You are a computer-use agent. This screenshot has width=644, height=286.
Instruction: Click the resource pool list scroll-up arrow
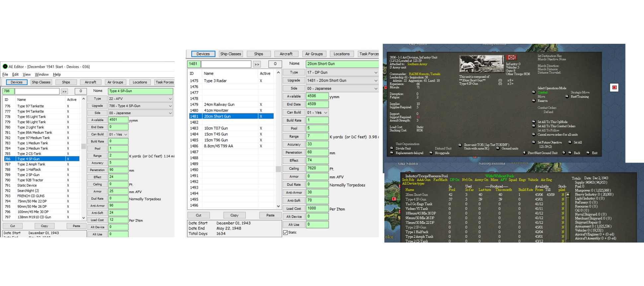(568, 195)
